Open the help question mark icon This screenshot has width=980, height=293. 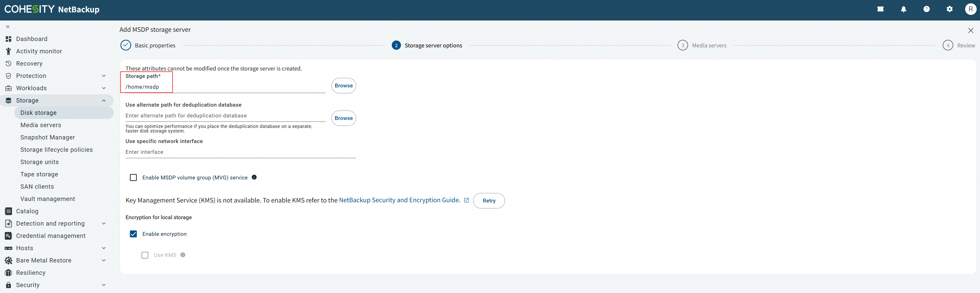(x=926, y=9)
